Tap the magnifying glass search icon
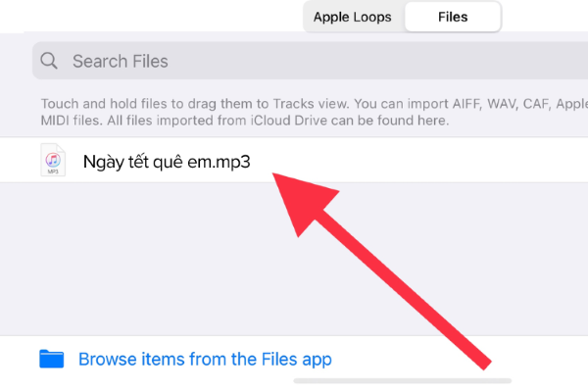The image size is (588, 392). point(50,62)
